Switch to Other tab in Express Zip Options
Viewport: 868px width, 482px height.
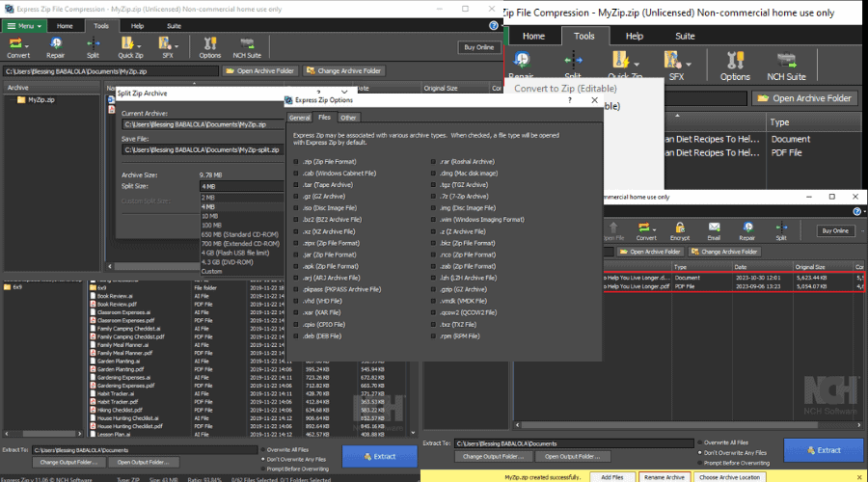click(x=348, y=118)
